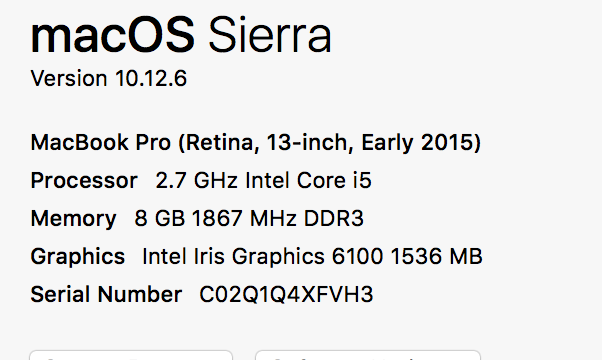This screenshot has width=602, height=360.
Task: Click the Serial Number label
Action: (x=106, y=294)
